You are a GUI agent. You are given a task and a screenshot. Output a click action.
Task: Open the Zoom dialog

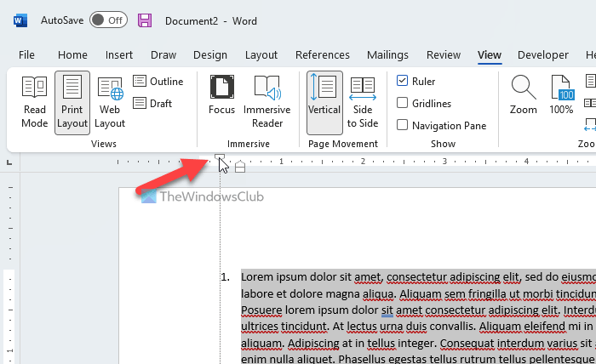point(523,95)
